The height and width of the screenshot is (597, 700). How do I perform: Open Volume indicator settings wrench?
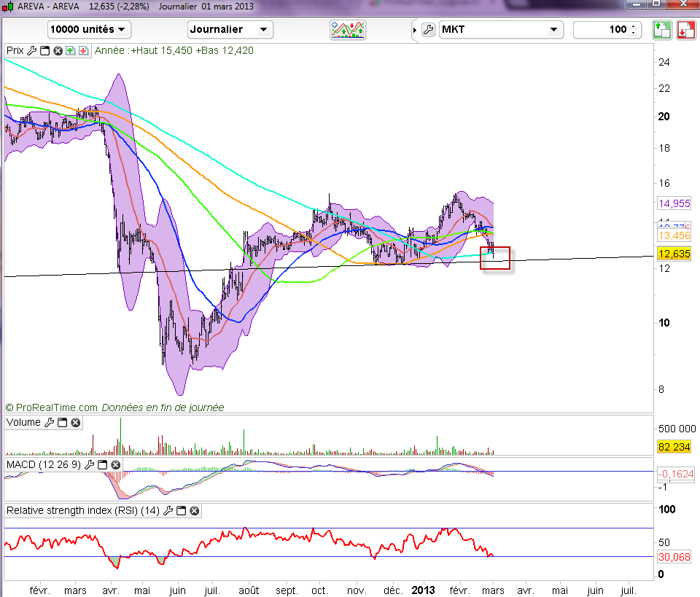50,423
